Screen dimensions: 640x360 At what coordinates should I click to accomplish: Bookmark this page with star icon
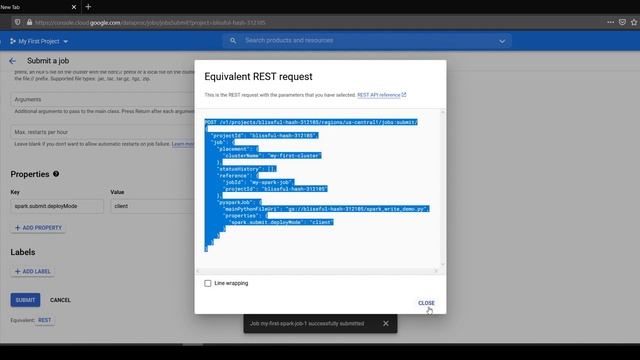[634, 22]
